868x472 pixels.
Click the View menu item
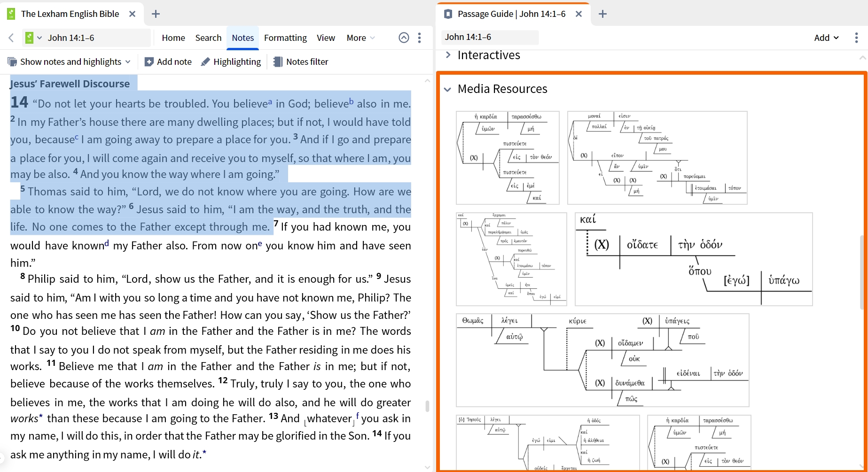(x=326, y=38)
